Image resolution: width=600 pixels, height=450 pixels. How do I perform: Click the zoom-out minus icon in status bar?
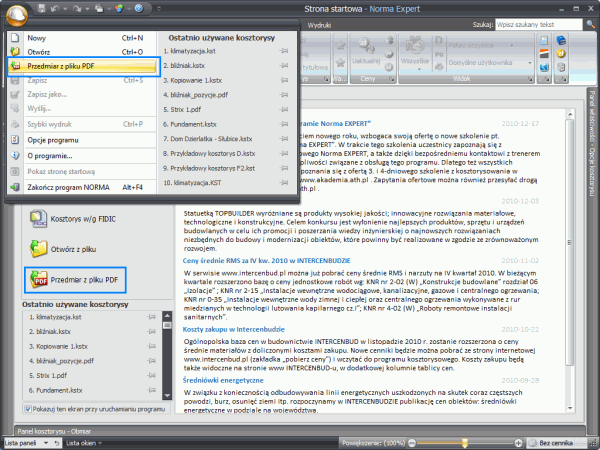[x=414, y=442]
